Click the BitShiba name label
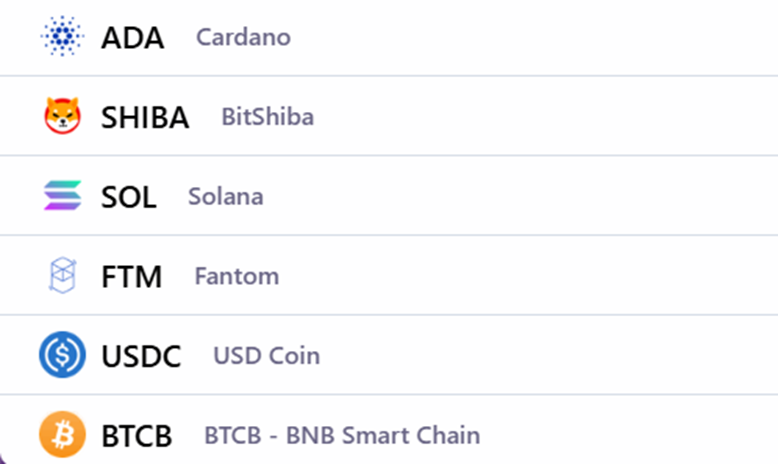 (x=267, y=117)
